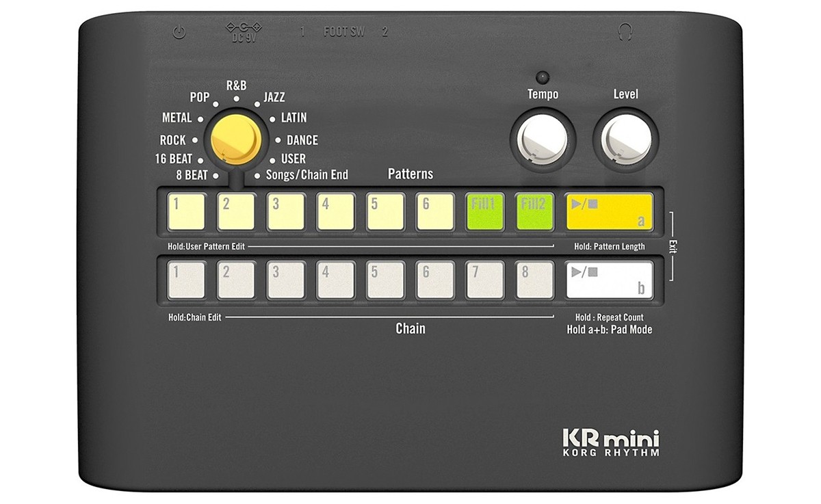821x504 pixels.
Task: Click Hold a+b: Pad Mode text
Action: tap(610, 330)
